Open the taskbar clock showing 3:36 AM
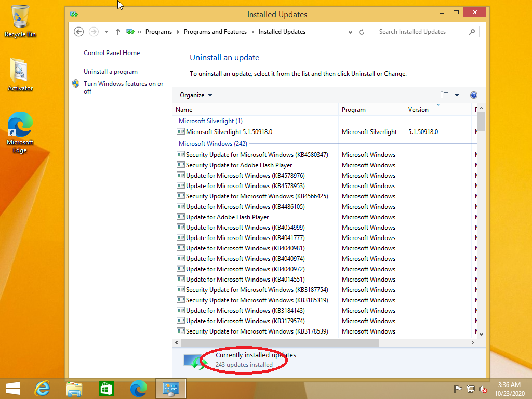 pyautogui.click(x=509, y=389)
